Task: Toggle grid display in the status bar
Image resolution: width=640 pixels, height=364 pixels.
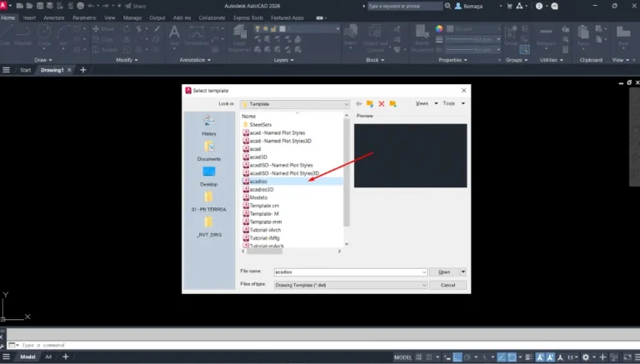Action: [x=419, y=357]
